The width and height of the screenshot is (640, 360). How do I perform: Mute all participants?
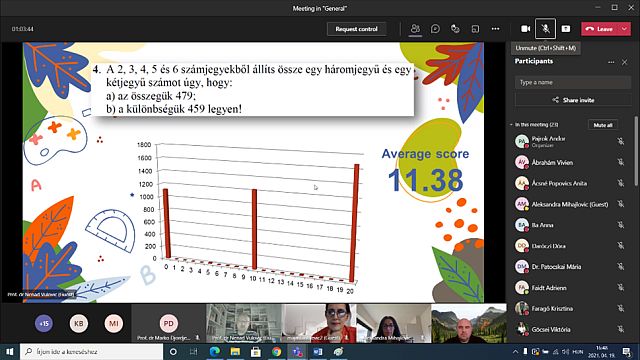click(x=603, y=125)
